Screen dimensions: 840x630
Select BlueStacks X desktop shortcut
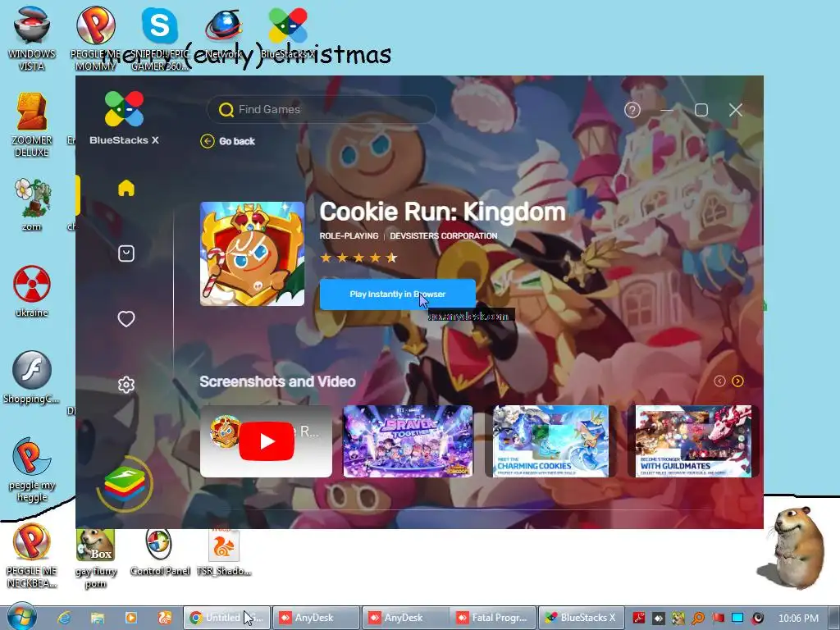pos(288,32)
